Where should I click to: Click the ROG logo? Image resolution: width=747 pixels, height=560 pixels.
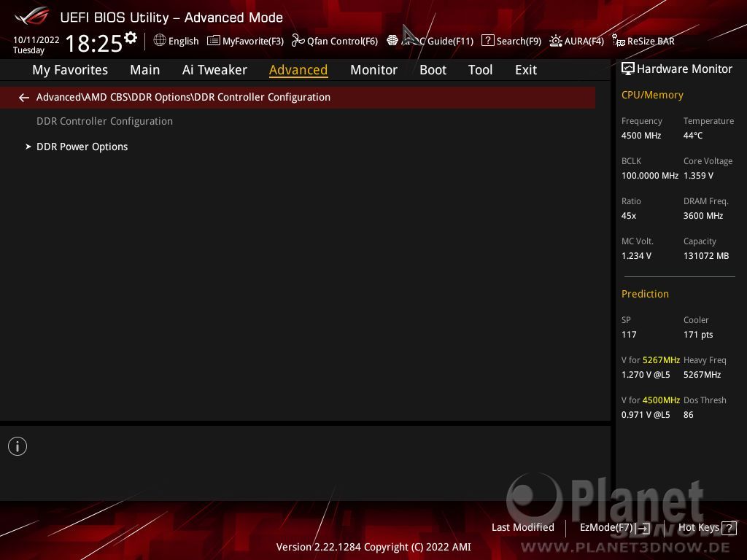(32, 16)
